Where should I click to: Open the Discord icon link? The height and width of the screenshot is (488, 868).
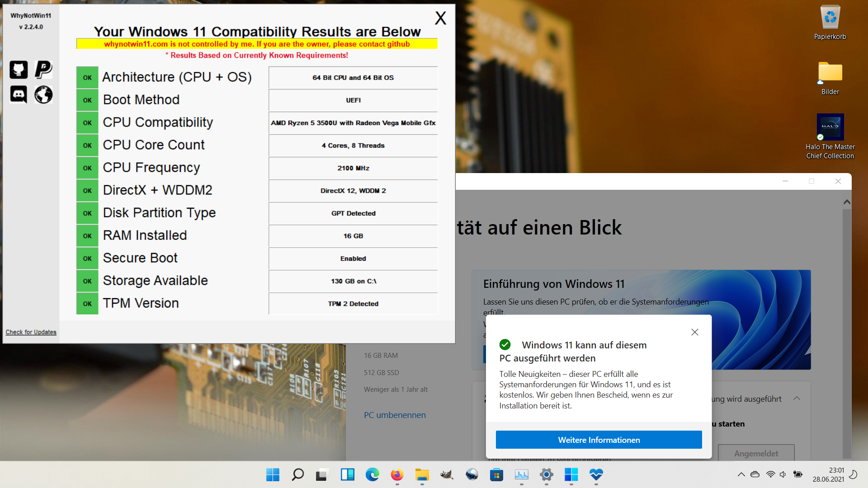19,95
